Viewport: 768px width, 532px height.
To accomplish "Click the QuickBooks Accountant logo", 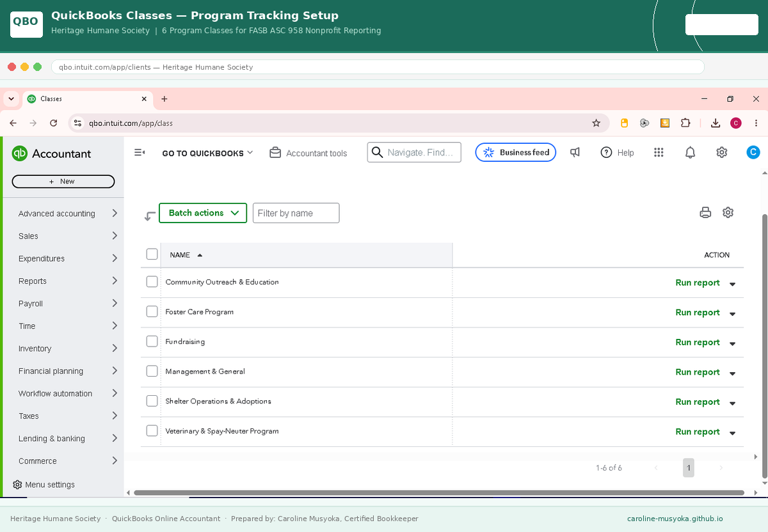I will (51, 153).
